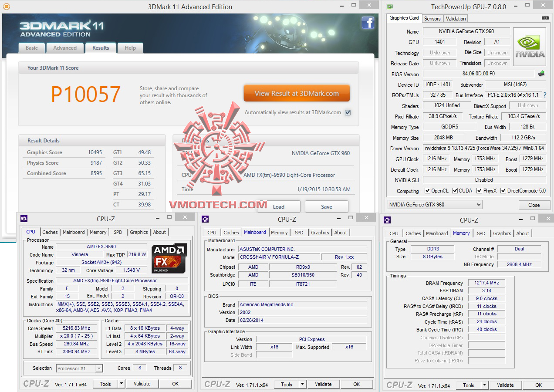Open the GPU selection dropdown in GPU-Z
The width and height of the screenshot is (554, 392).
click(x=435, y=205)
